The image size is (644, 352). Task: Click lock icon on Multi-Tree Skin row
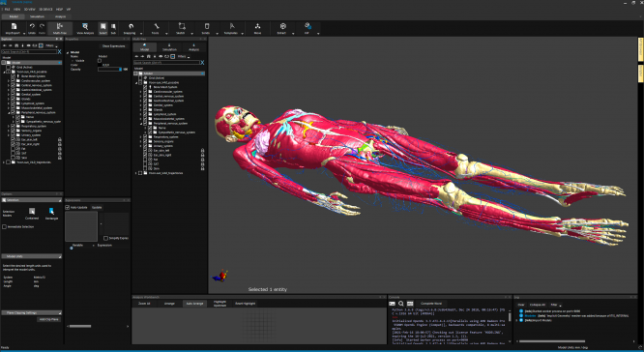coord(202,168)
